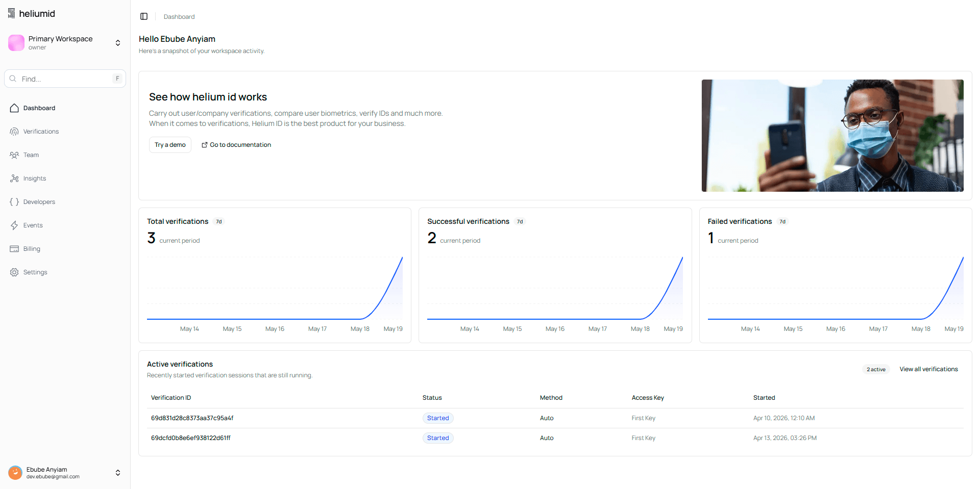Click the 7d badge on Total verifications

point(219,222)
